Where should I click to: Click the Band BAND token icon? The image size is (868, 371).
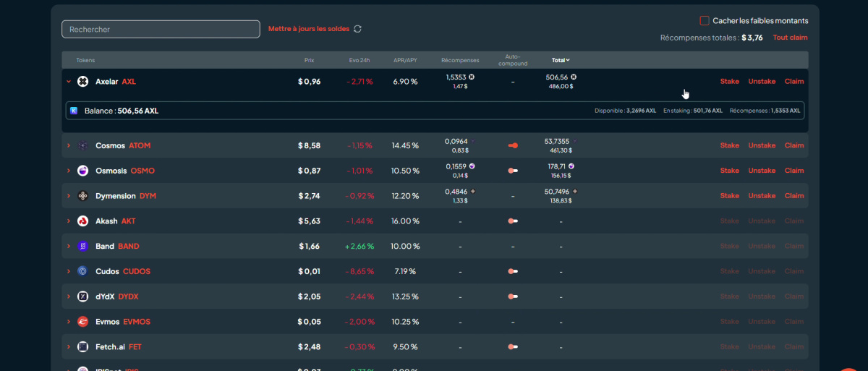point(82,247)
